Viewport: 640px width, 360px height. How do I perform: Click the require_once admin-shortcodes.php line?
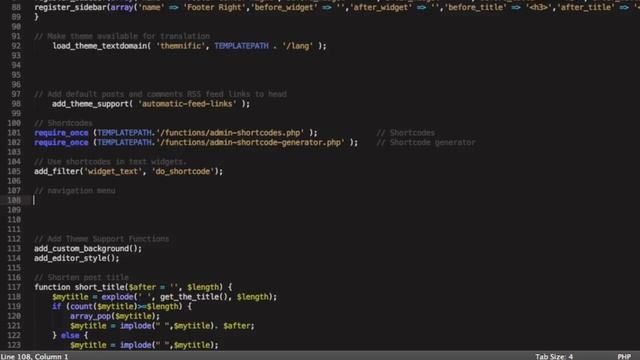(x=176, y=133)
